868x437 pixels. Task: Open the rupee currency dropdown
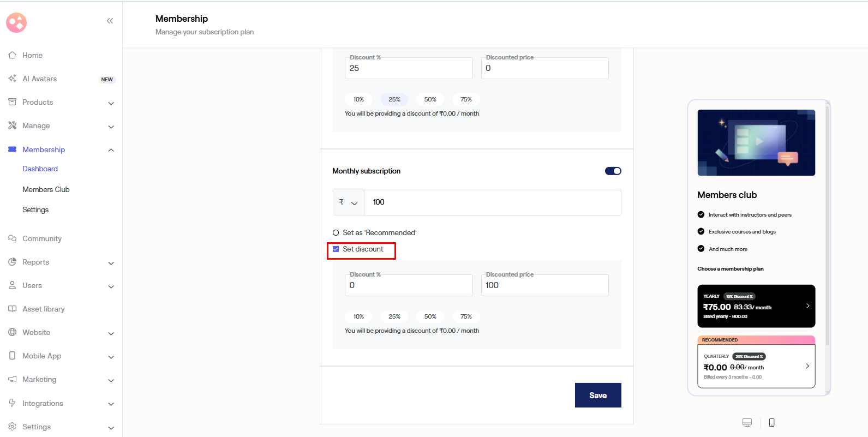[348, 202]
